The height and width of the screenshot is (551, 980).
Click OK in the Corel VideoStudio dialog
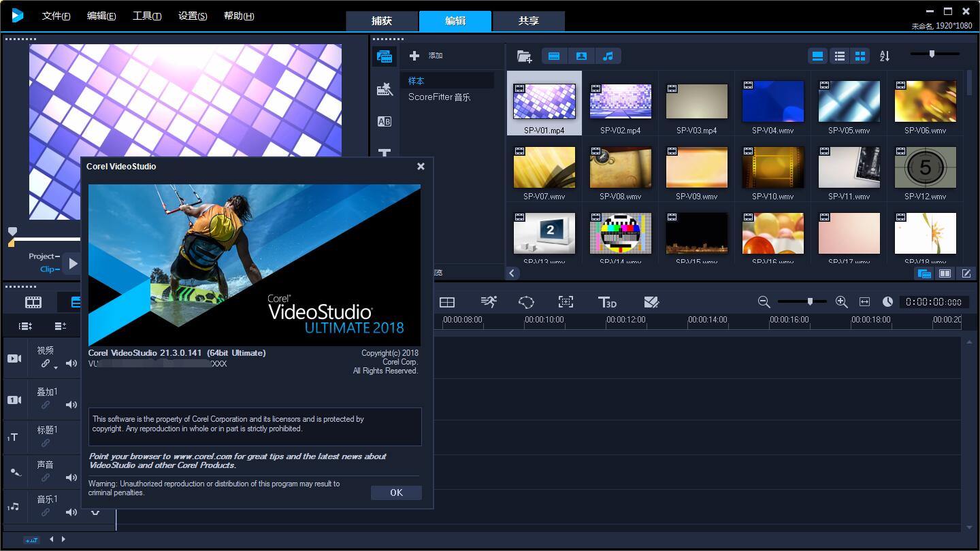tap(396, 492)
